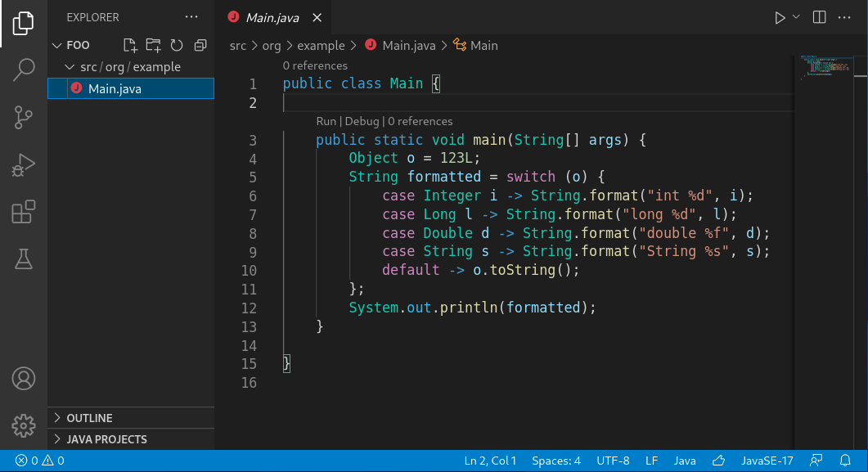
Task: Open the Extensions view
Action: (23, 211)
